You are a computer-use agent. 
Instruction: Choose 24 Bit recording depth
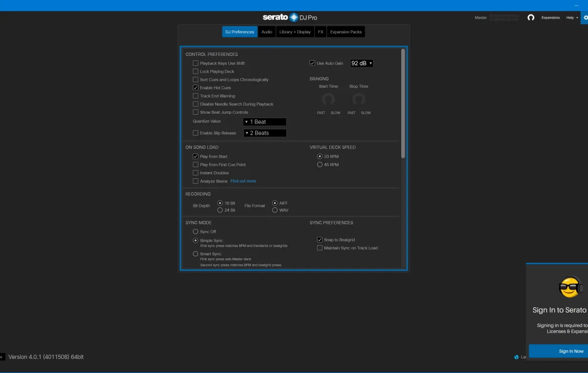[x=220, y=210]
